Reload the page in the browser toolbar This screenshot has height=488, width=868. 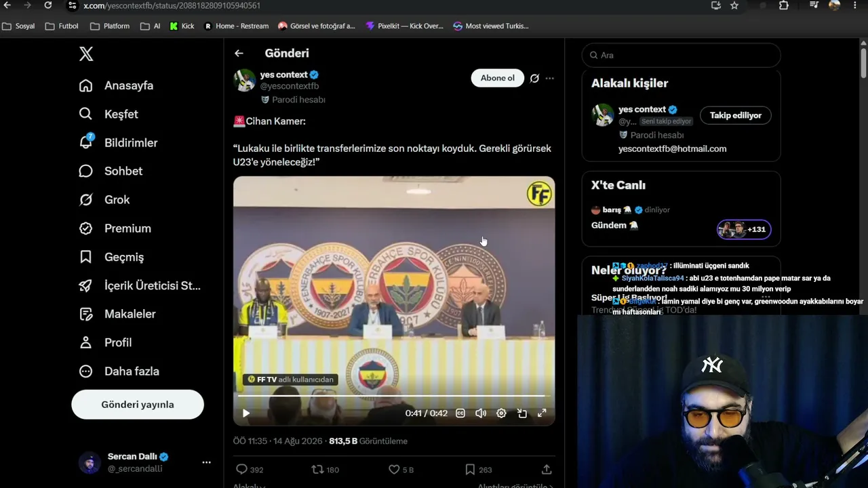coord(47,5)
